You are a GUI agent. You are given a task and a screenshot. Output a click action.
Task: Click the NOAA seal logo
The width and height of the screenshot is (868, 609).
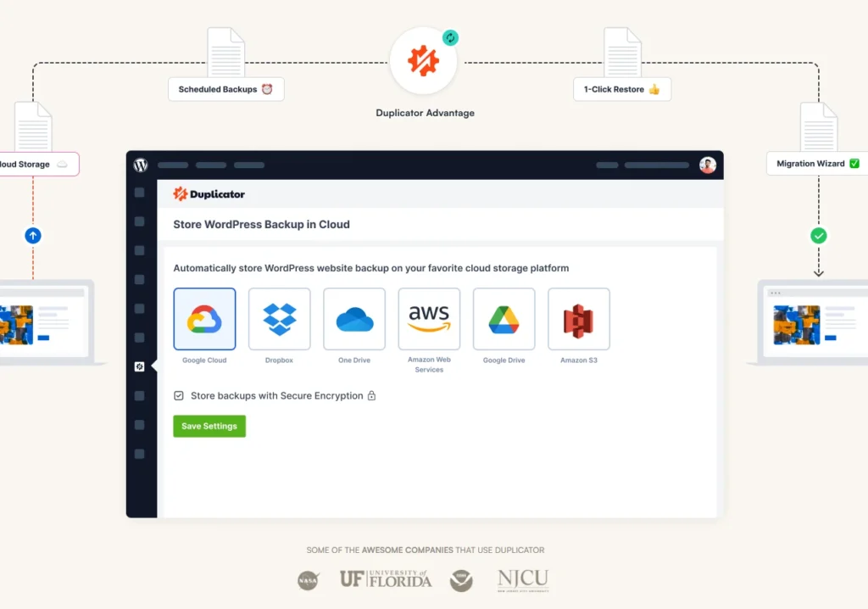click(x=461, y=580)
